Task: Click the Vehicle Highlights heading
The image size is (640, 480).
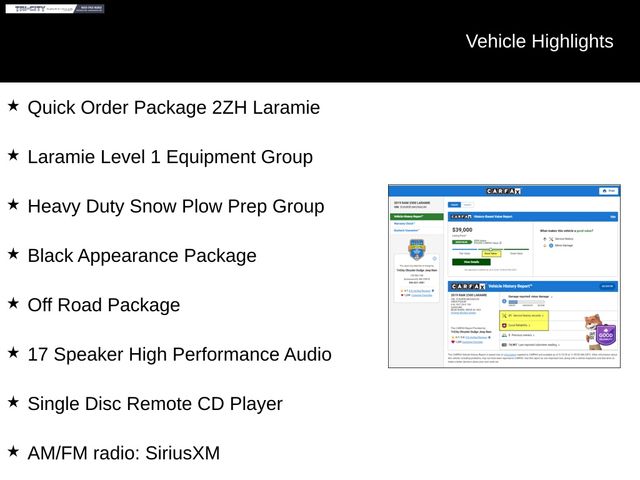Action: coord(539,41)
